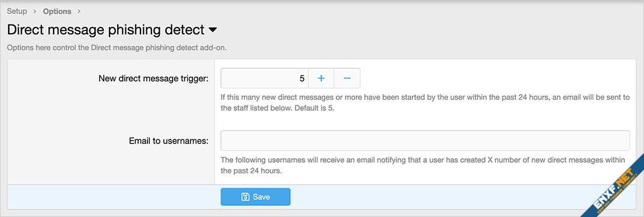Click the blue footer bar beside Save
This screenshot has height=217, width=644.
452,197
